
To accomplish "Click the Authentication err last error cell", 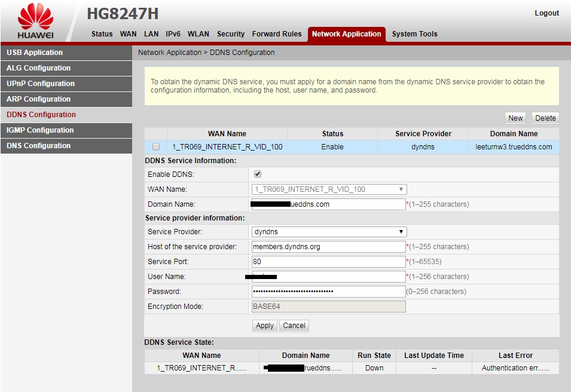I will pos(515,368).
